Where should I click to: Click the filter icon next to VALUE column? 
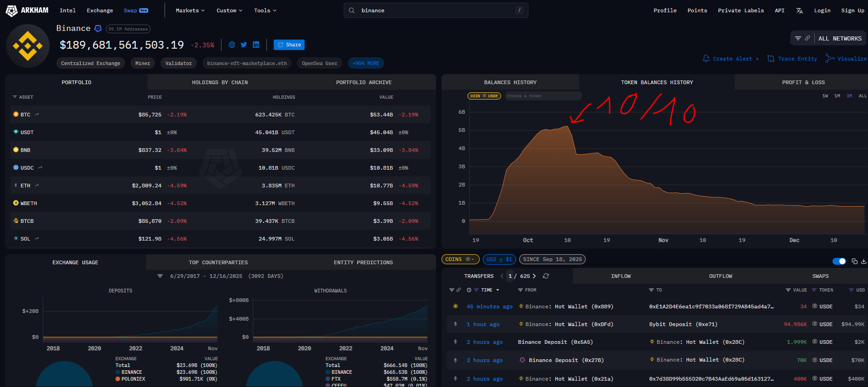click(788, 290)
